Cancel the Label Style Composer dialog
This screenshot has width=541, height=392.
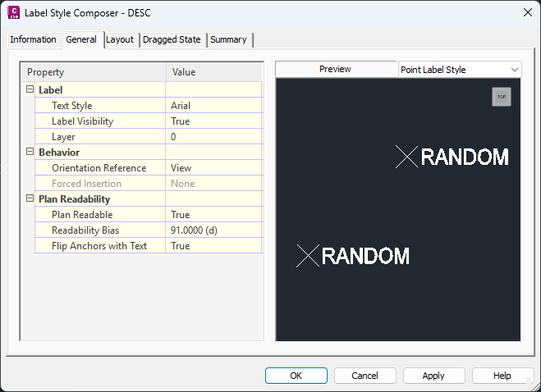[x=364, y=376]
